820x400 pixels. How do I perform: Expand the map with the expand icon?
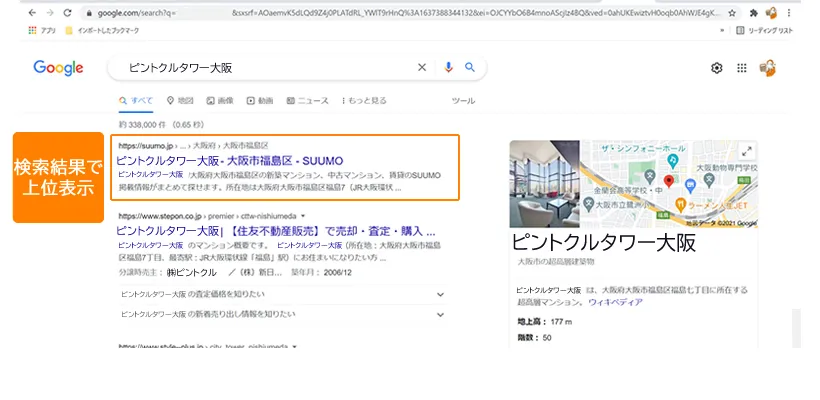tap(747, 152)
